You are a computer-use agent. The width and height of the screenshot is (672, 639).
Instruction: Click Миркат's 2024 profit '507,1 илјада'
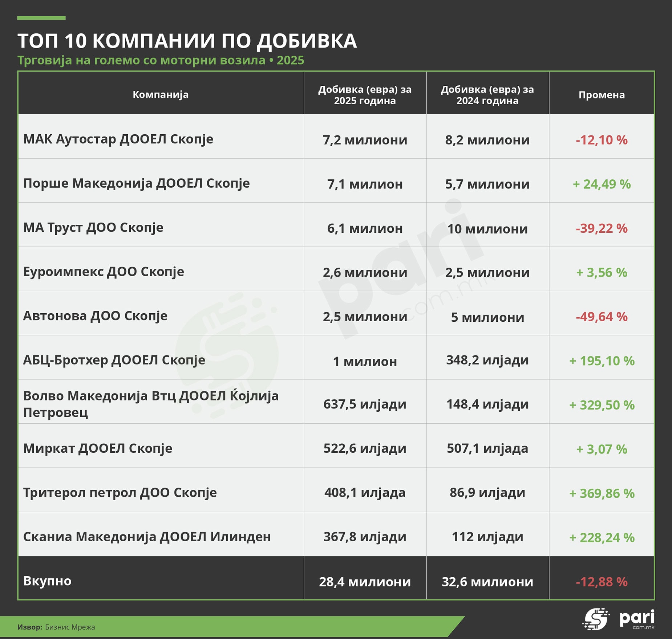tap(487, 448)
